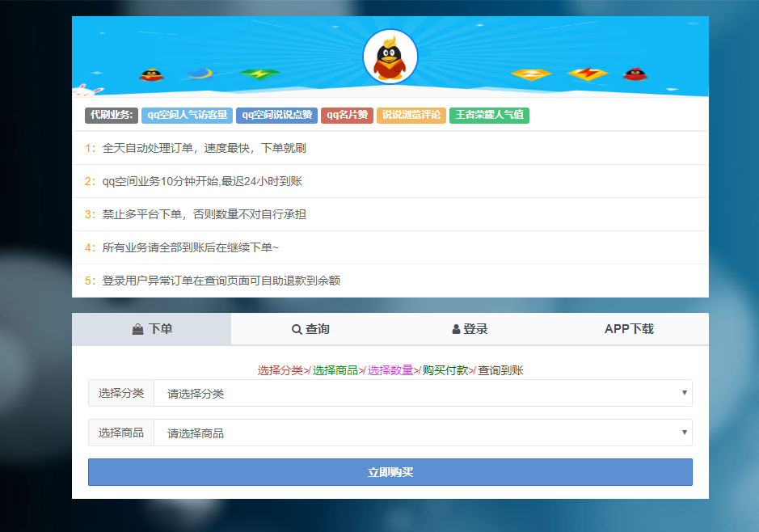Click the 选择分类 field label
Image resolution: width=759 pixels, height=532 pixels.
click(121, 393)
